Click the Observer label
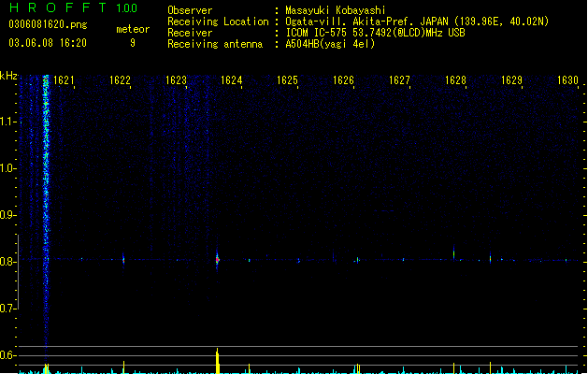Screen dimensions: 588x374 pyautogui.click(x=190, y=10)
